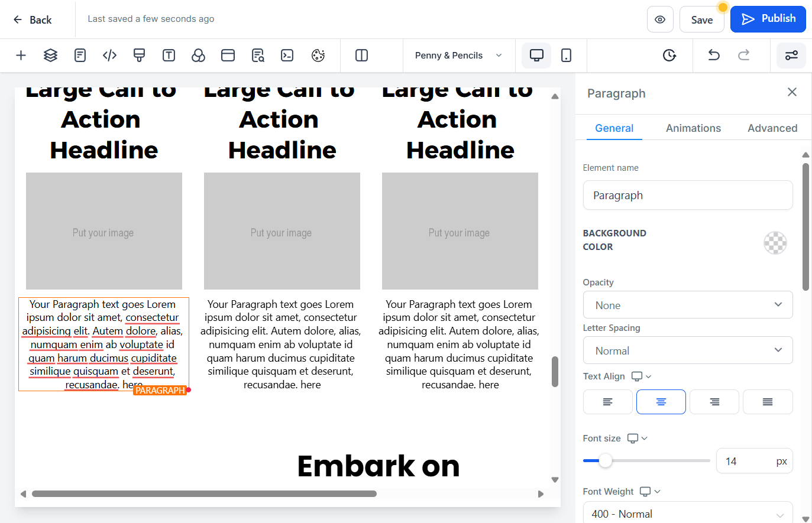The height and width of the screenshot is (523, 812).
Task: Click the Font size slider handle
Action: coord(605,461)
